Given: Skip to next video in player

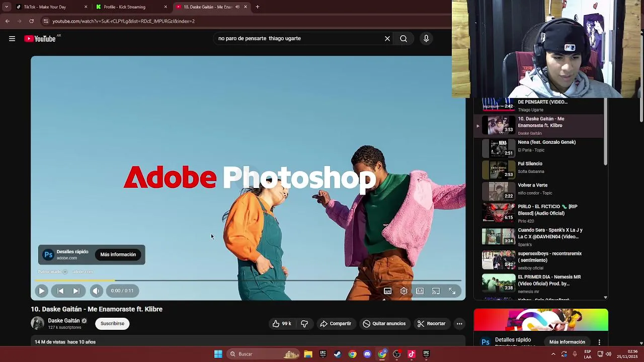Looking at the screenshot, I should [x=76, y=291].
